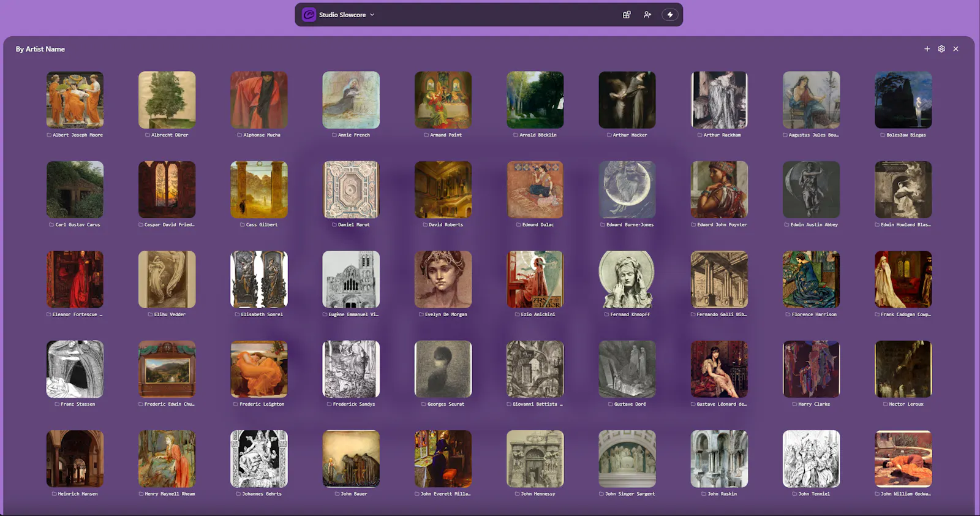
Task: Open the Gustave Doré folder thumbnail
Action: (627, 369)
